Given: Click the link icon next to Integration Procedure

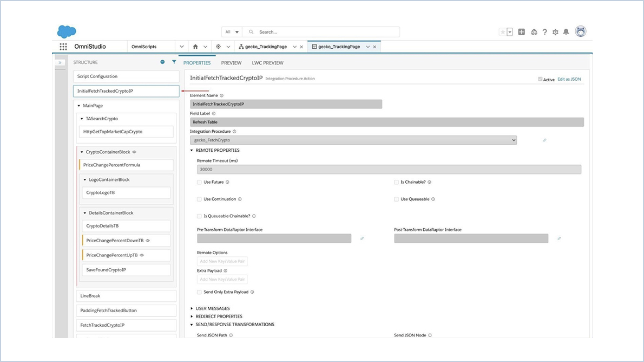Looking at the screenshot, I should 544,139.
